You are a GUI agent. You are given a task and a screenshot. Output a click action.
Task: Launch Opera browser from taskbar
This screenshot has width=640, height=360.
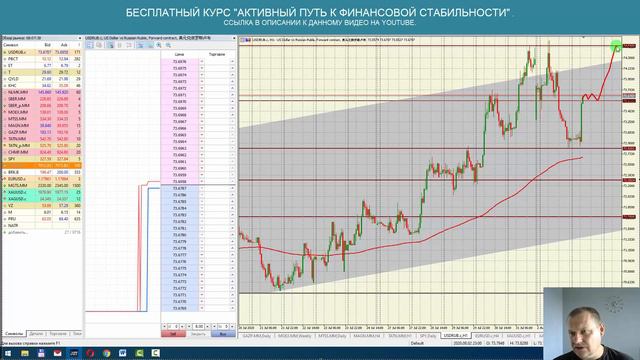click(x=90, y=353)
